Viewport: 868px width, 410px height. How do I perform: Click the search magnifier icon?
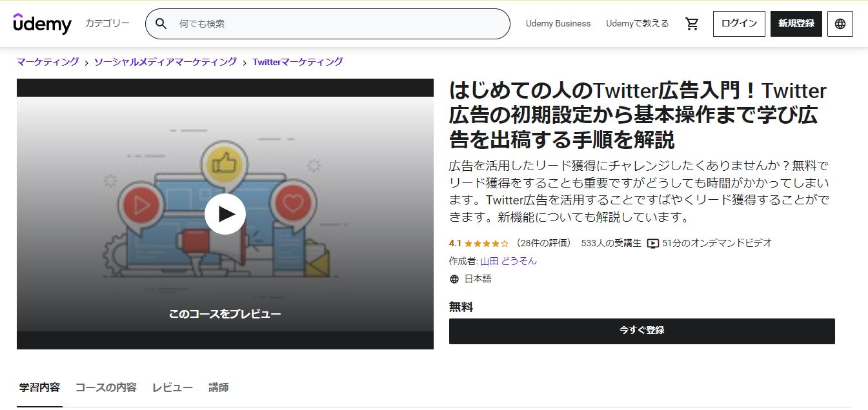pos(161,24)
